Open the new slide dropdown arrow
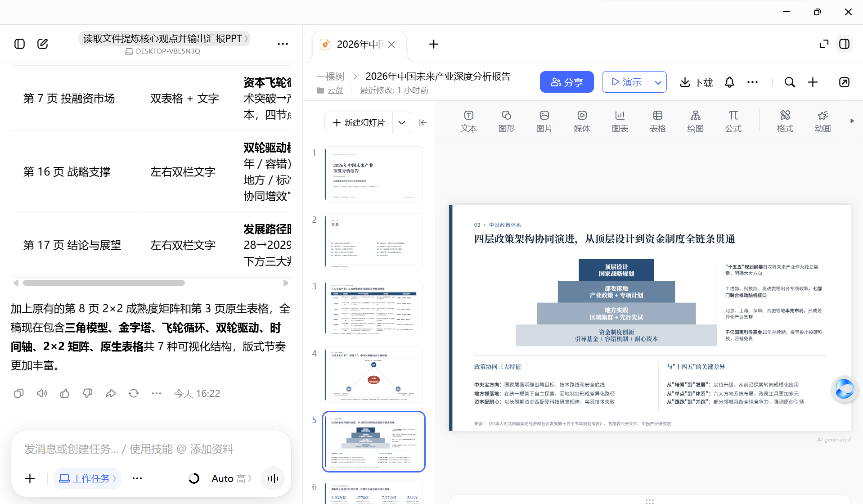Viewport: 863px width, 504px height. coord(402,122)
